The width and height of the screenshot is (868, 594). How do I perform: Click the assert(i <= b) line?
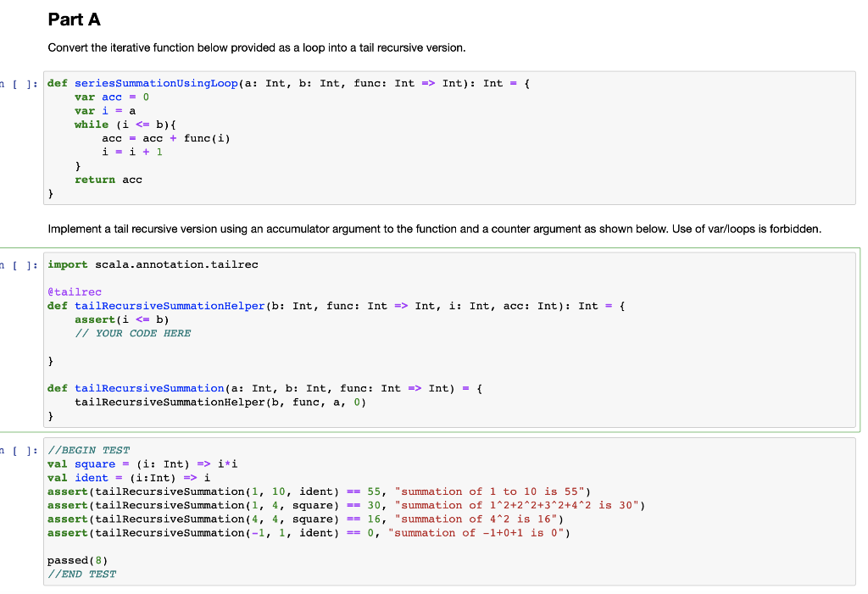click(108, 319)
